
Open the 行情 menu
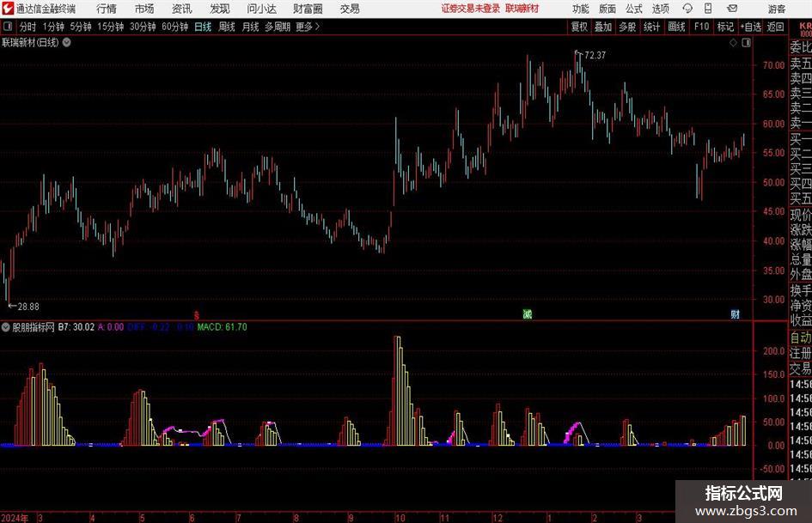click(107, 9)
